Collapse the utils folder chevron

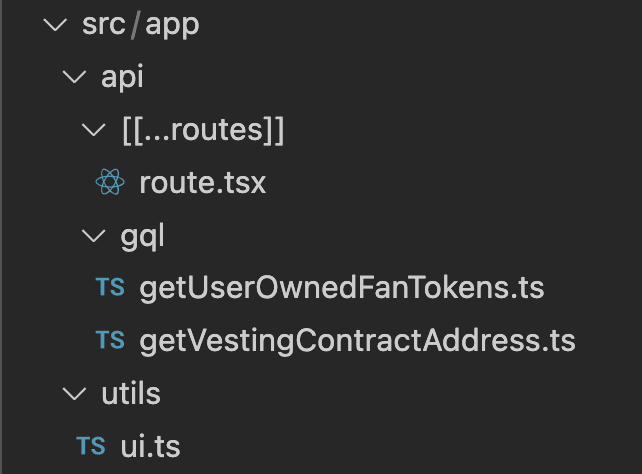tap(74, 394)
